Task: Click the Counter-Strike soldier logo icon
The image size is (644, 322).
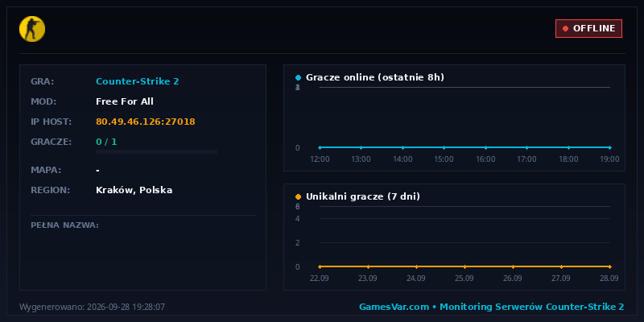Action: click(x=32, y=29)
